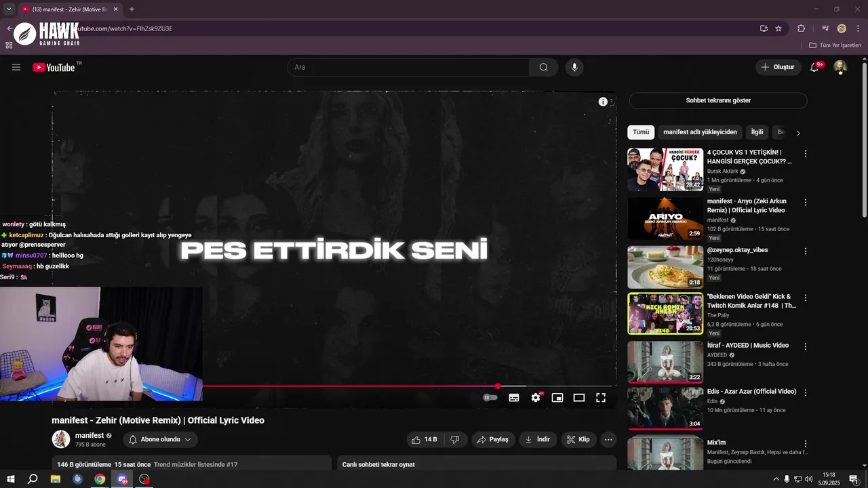Screen dimensions: 868x488
Task: Open more actions for the video
Action: pyautogui.click(x=608, y=439)
